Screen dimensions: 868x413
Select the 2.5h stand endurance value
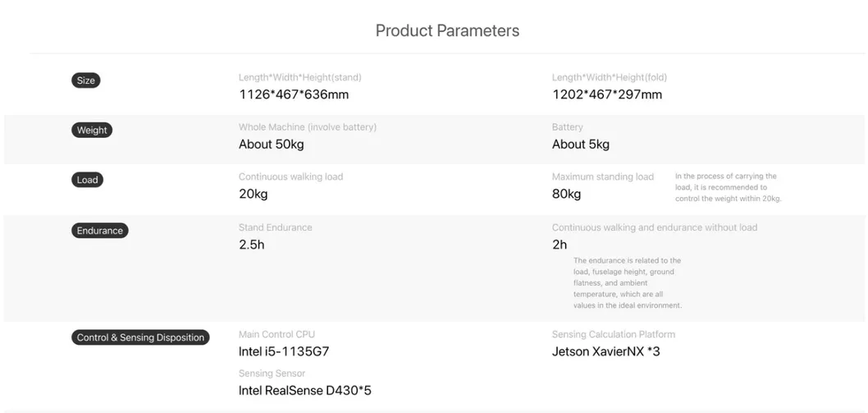[x=252, y=245]
